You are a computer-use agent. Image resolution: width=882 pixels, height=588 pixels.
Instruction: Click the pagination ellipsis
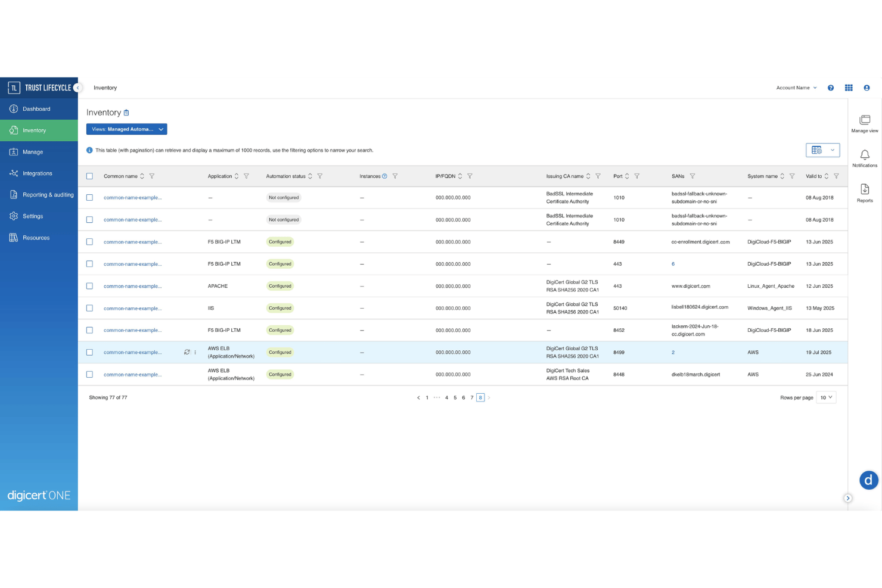(437, 397)
